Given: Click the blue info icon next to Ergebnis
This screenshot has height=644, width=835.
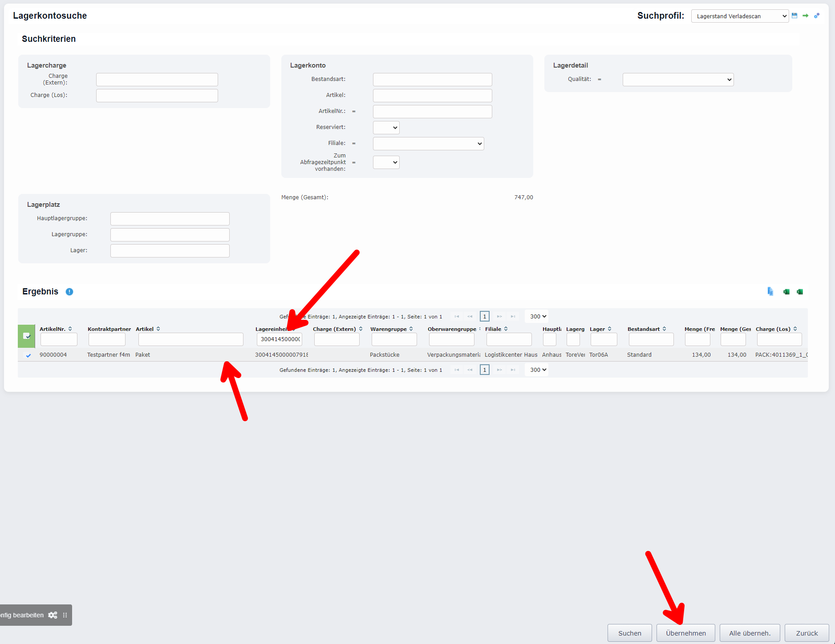Looking at the screenshot, I should pyautogui.click(x=69, y=292).
